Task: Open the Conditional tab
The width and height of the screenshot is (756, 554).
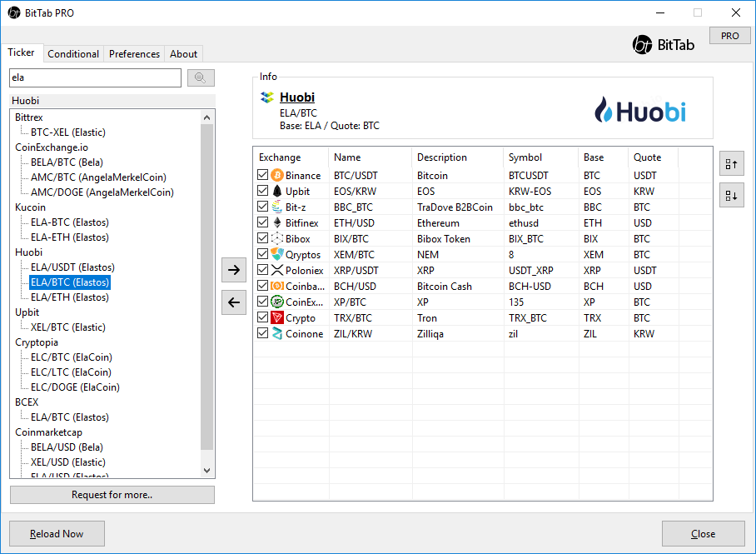Action: tap(73, 54)
